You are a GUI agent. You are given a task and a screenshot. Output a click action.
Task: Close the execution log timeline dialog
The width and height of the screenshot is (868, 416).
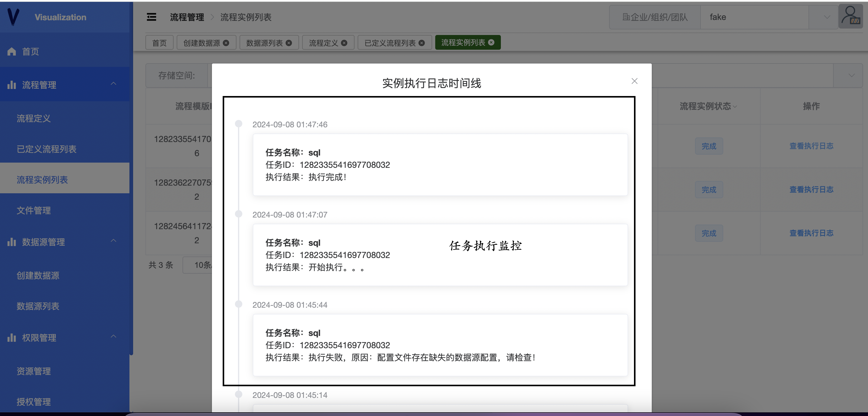pos(634,81)
